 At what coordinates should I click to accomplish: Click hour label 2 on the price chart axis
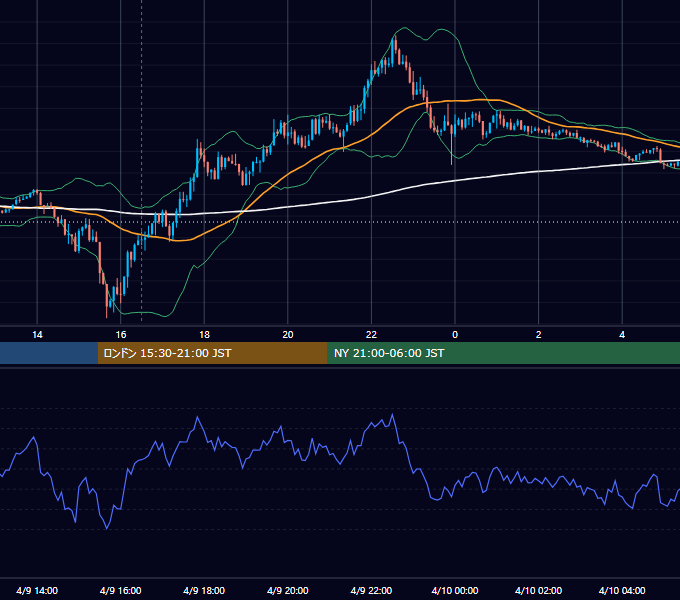point(539,335)
